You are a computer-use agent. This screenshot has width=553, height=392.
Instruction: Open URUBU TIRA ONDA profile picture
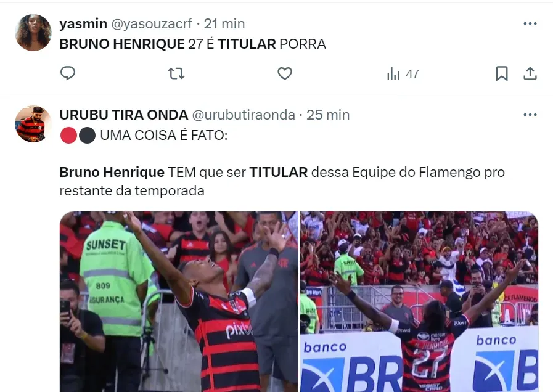click(33, 124)
